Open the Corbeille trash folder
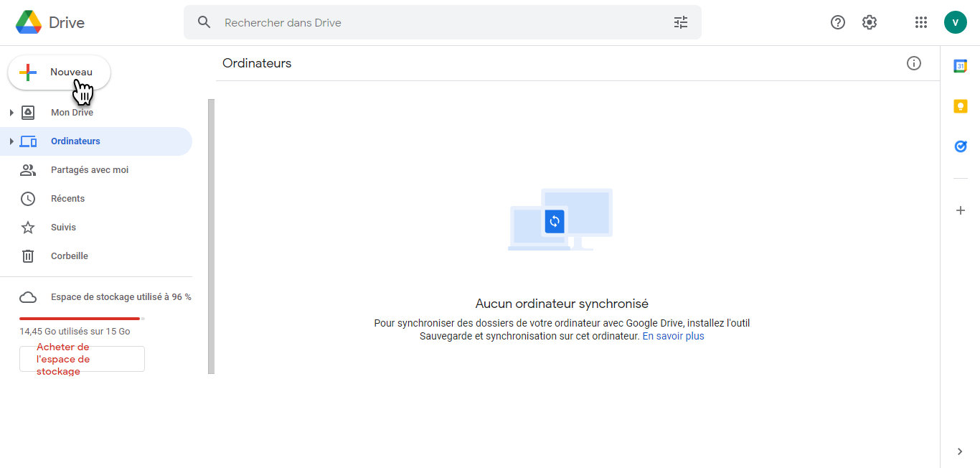Screen dimensions: 980x468 point(69,256)
